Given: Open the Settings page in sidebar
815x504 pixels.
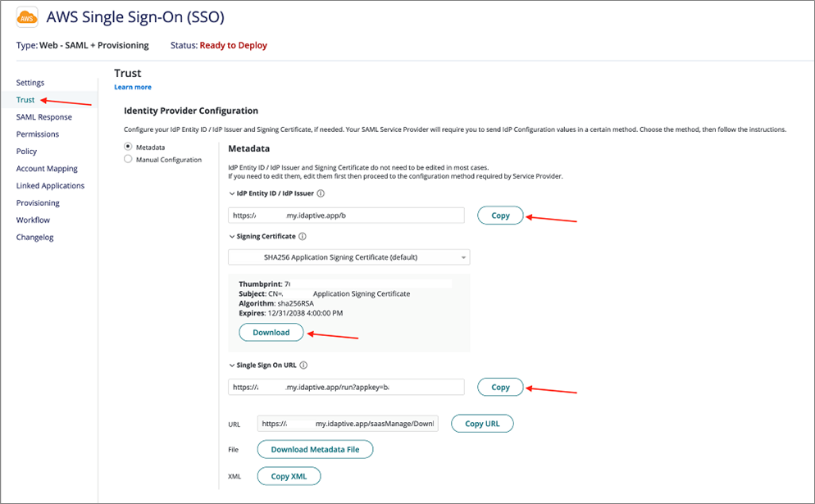Looking at the screenshot, I should 30,83.
